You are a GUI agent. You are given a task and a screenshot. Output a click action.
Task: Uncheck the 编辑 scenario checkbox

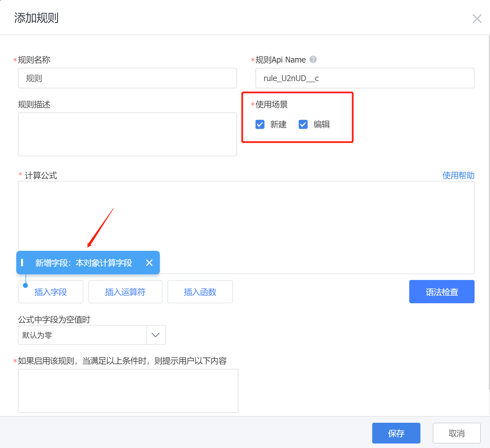click(x=303, y=124)
